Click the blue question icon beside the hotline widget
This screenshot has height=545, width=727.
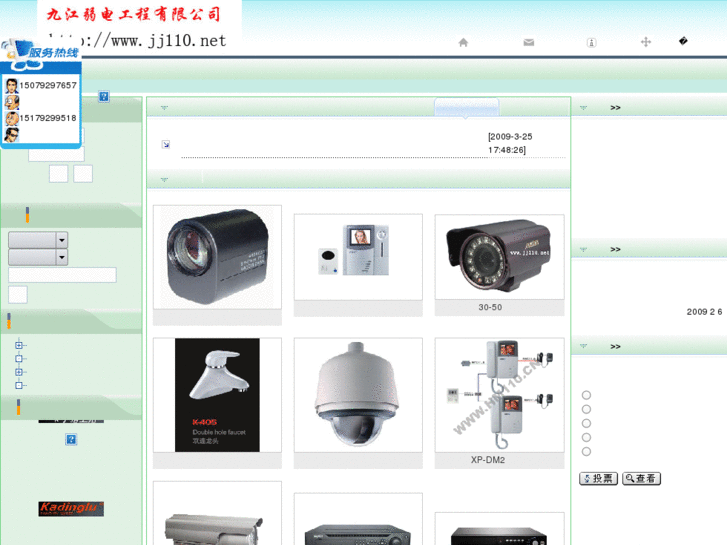click(x=104, y=96)
